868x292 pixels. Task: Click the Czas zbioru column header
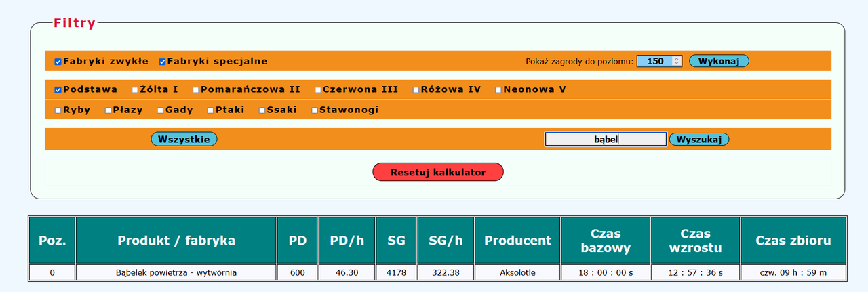[793, 241]
